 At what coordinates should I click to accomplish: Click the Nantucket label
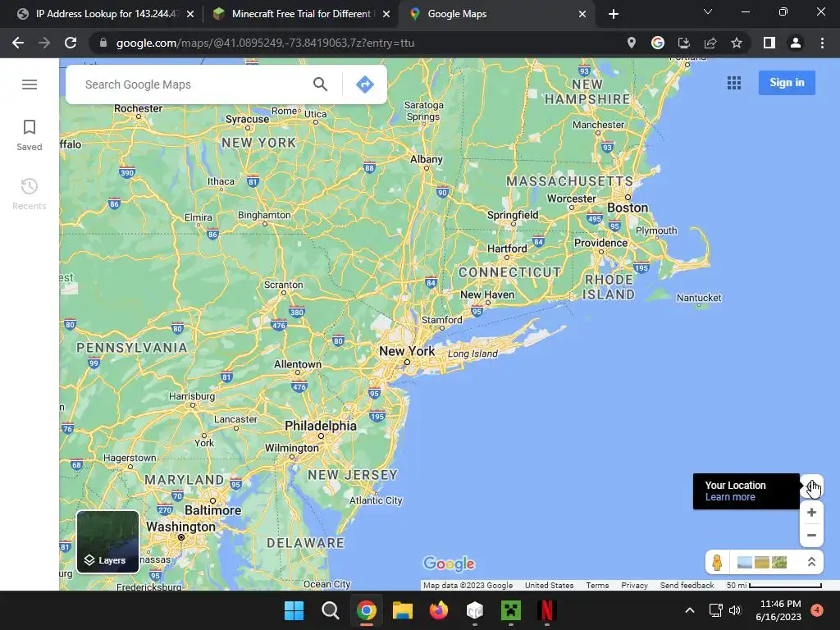coord(699,298)
